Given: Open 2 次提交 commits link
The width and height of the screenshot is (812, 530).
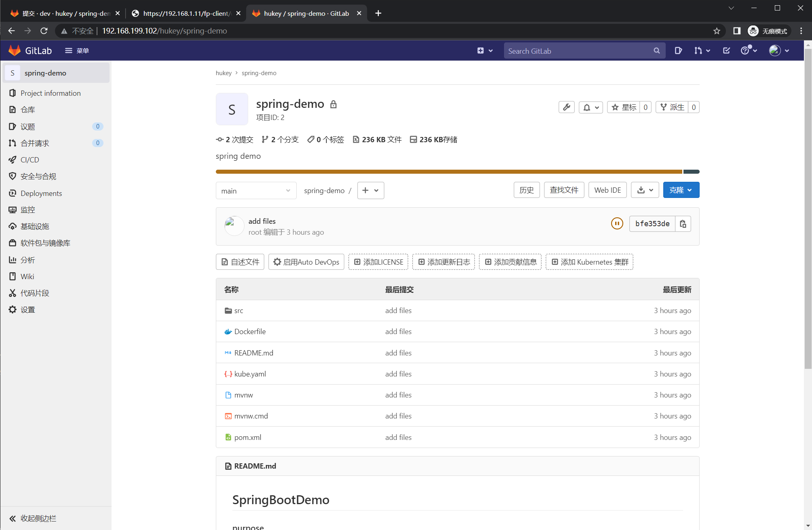Looking at the screenshot, I should tap(234, 139).
